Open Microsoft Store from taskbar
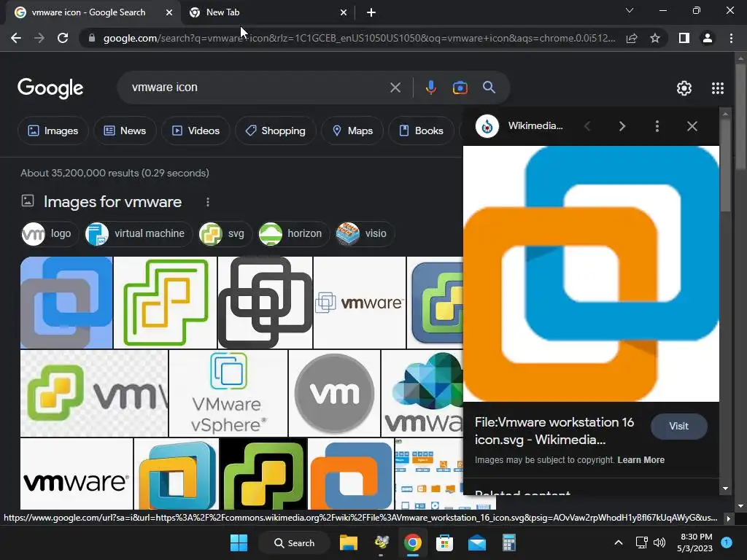 click(444, 542)
